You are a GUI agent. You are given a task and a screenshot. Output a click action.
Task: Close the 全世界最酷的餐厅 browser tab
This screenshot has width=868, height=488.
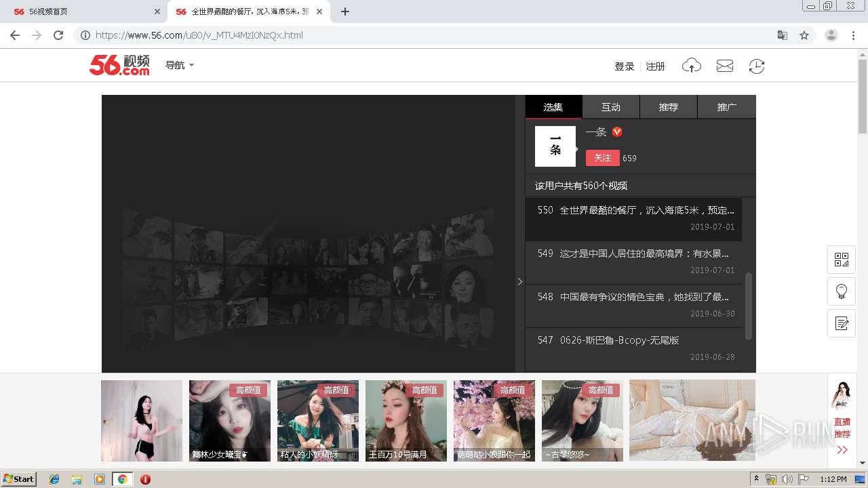coord(319,12)
